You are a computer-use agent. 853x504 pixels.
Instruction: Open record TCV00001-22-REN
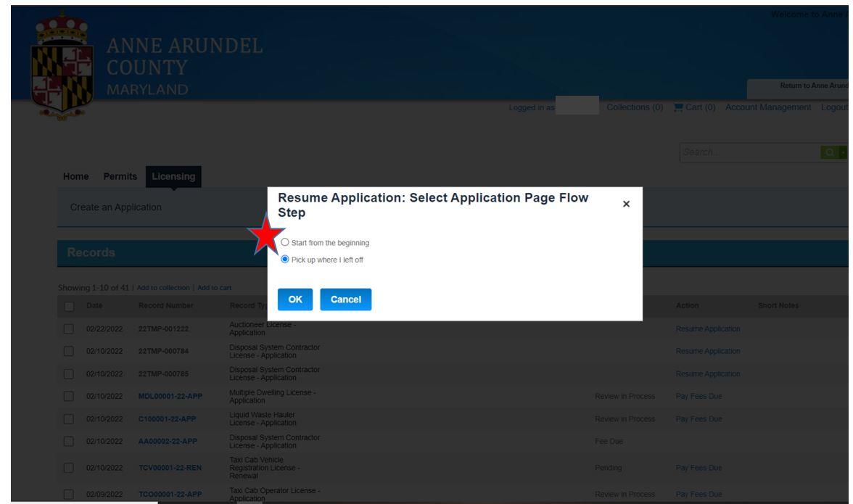pyautogui.click(x=170, y=468)
